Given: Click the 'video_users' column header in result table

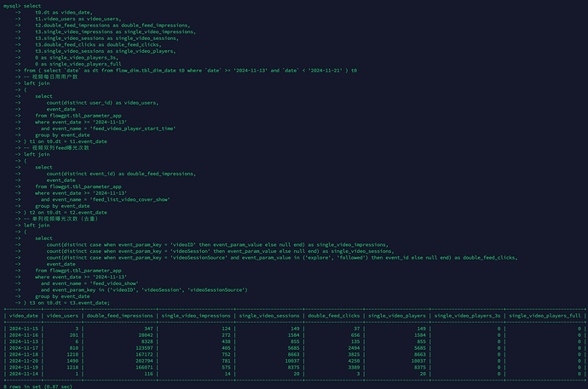Looking at the screenshot, I should 62,316.
